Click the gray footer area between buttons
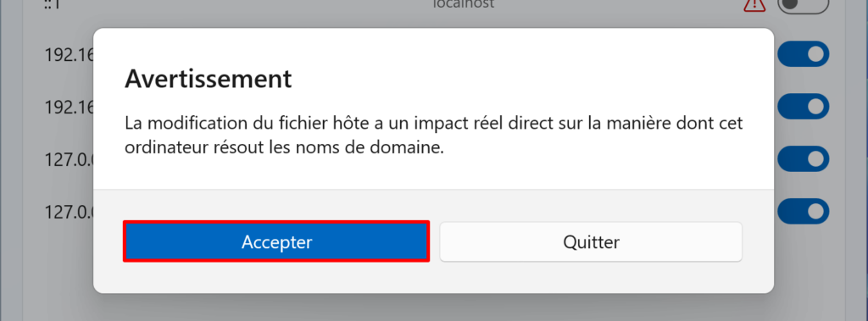This screenshot has width=868, height=321. tap(435, 241)
